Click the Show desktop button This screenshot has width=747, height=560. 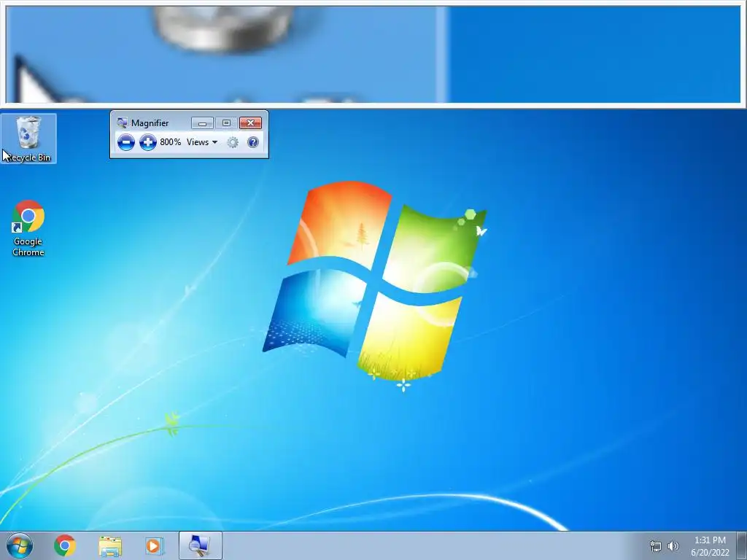[x=742, y=545]
